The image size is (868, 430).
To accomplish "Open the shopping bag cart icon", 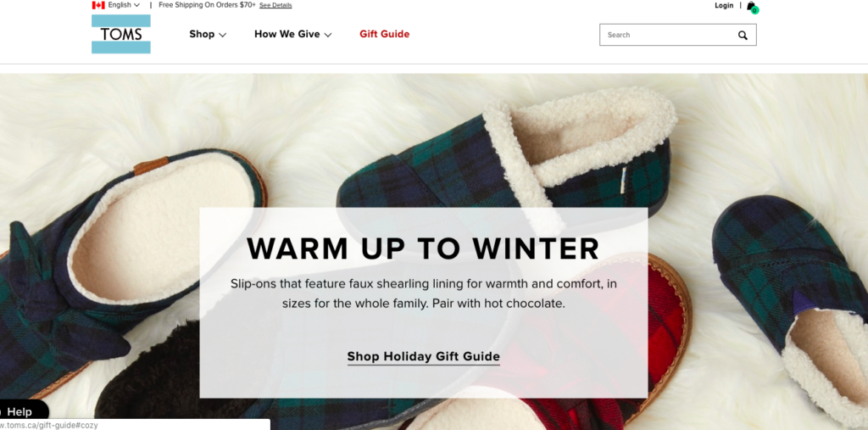I will (752, 7).
